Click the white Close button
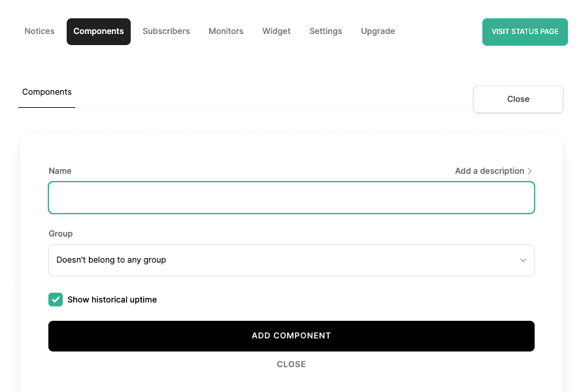 point(518,99)
